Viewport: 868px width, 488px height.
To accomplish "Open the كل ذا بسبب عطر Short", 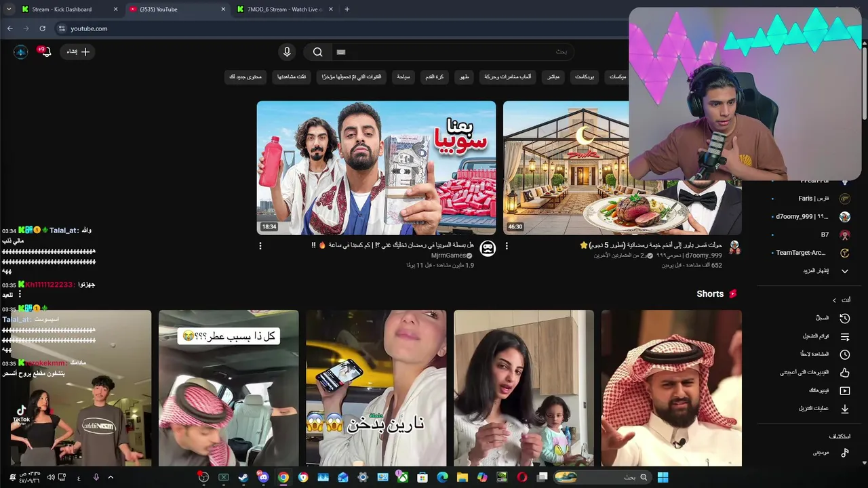I will coord(229,388).
